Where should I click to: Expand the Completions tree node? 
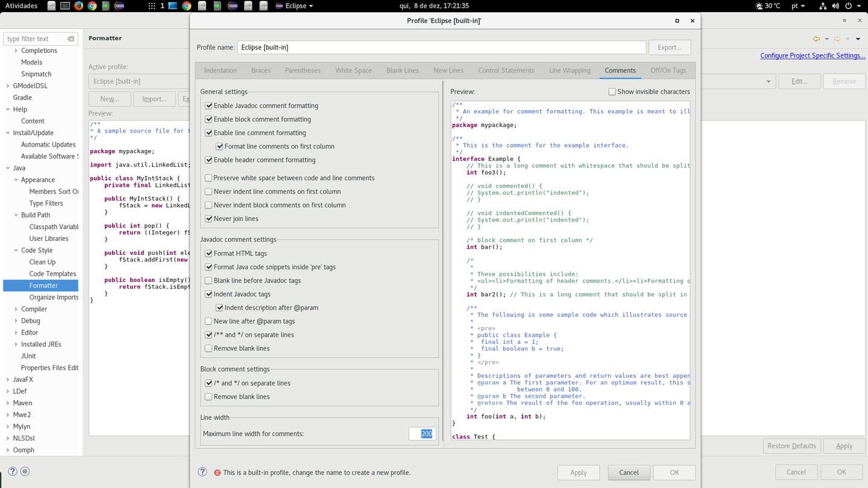(16, 51)
